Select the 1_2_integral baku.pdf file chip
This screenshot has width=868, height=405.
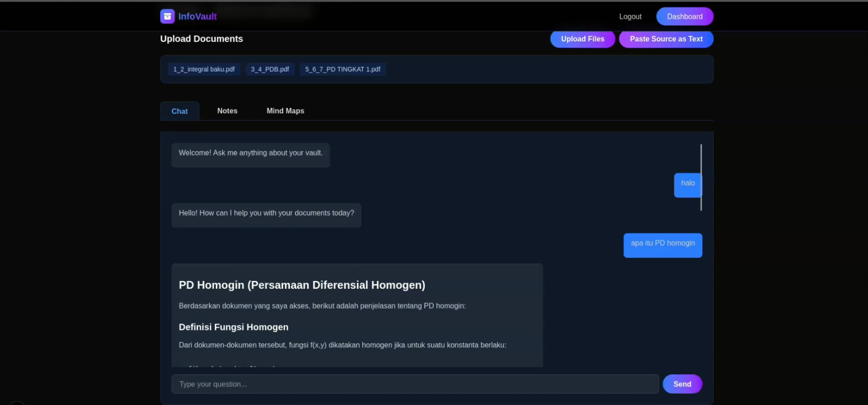pyautogui.click(x=204, y=69)
